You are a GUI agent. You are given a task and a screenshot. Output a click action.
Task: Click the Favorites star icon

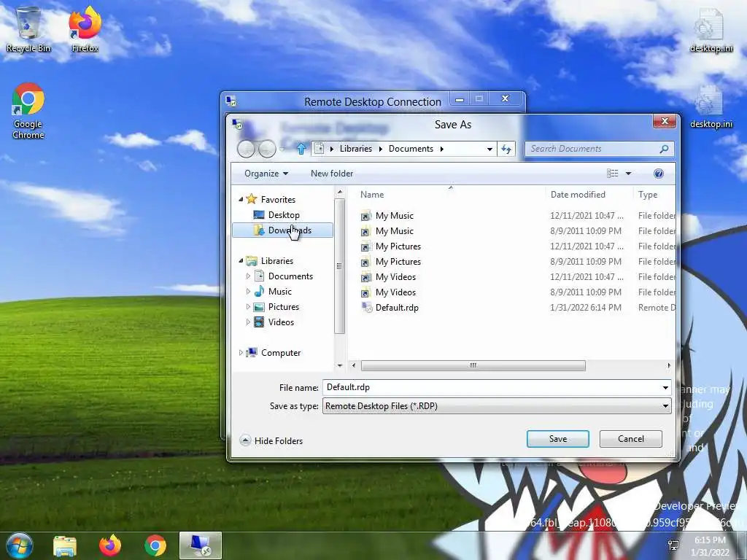tap(252, 199)
